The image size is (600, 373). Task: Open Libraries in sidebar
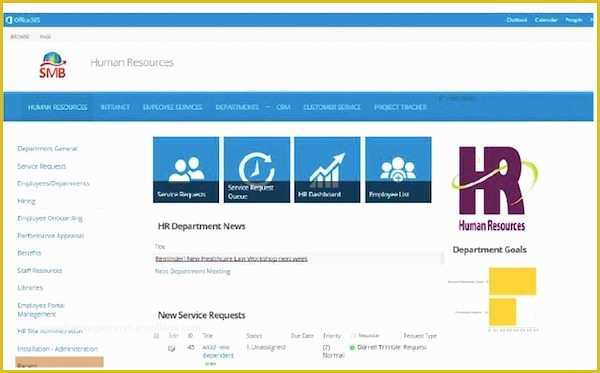[30, 288]
